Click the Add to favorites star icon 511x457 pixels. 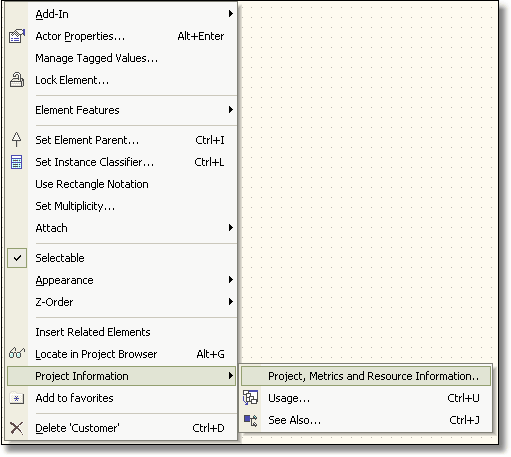pyautogui.click(x=17, y=398)
